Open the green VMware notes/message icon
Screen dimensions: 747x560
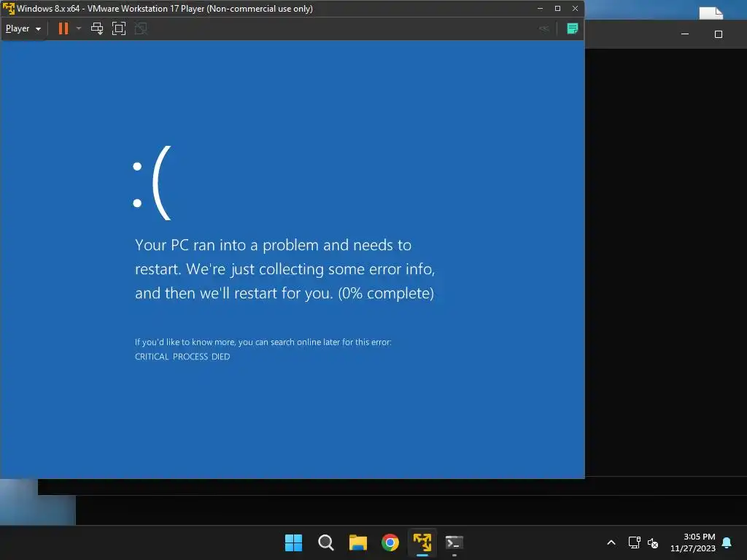tap(572, 28)
